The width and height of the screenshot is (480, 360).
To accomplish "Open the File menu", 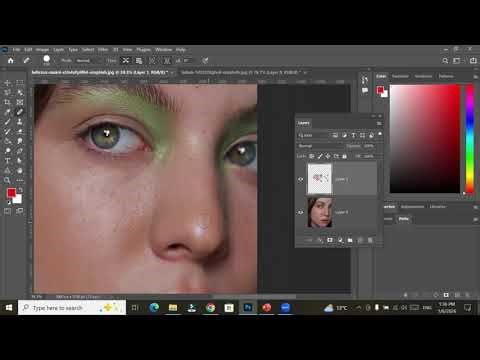I will click(16, 50).
